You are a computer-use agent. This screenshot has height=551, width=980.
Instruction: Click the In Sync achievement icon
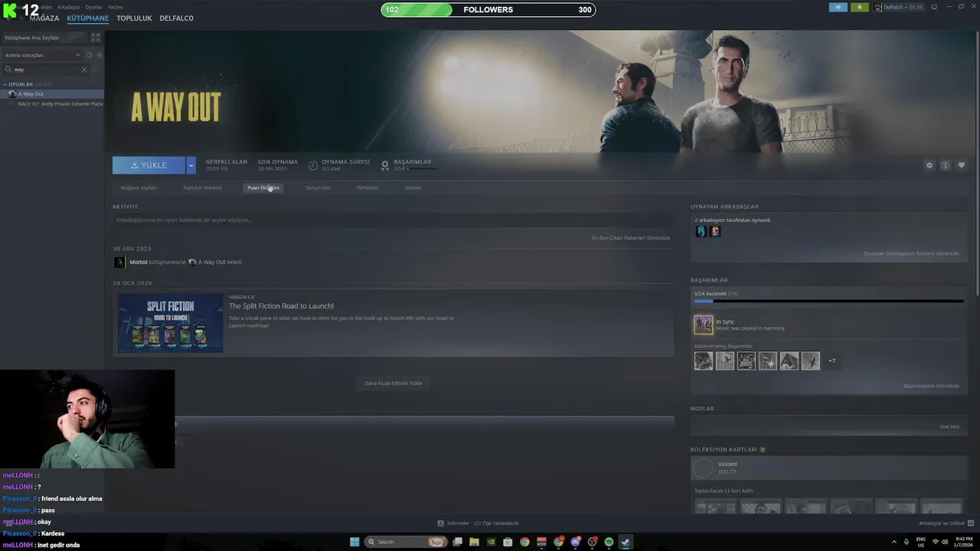click(x=703, y=324)
